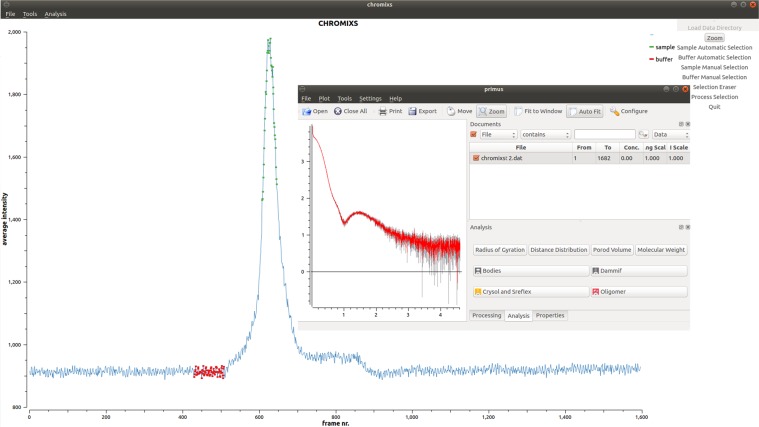Image resolution: width=759 pixels, height=427 pixels.
Task: Click Sample Automatic Selection
Action: 714,47
